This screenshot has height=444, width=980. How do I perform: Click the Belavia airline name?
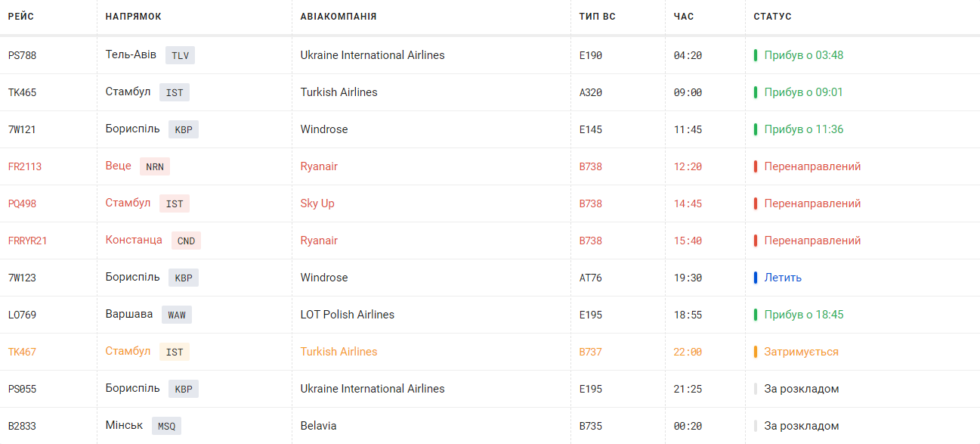click(x=319, y=426)
